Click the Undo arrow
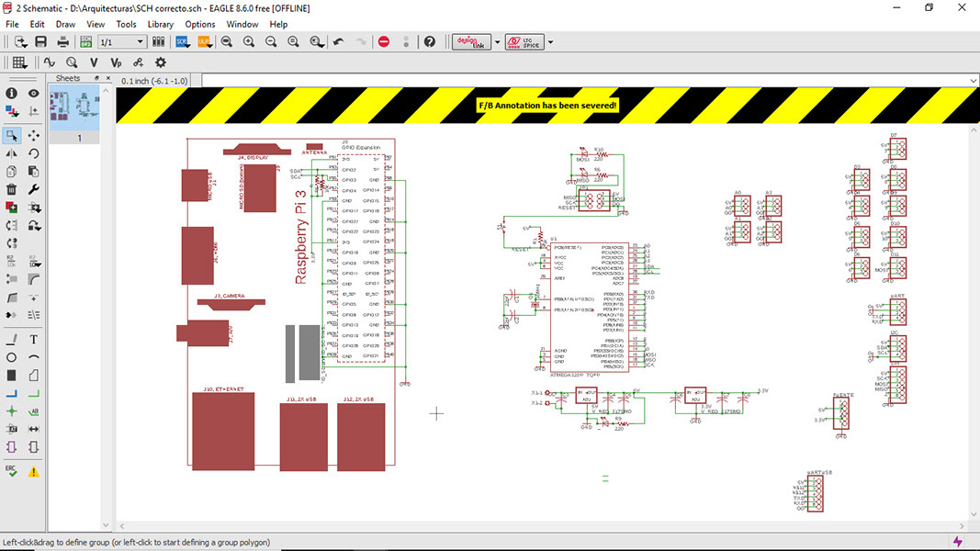This screenshot has width=980, height=551. 338,42
